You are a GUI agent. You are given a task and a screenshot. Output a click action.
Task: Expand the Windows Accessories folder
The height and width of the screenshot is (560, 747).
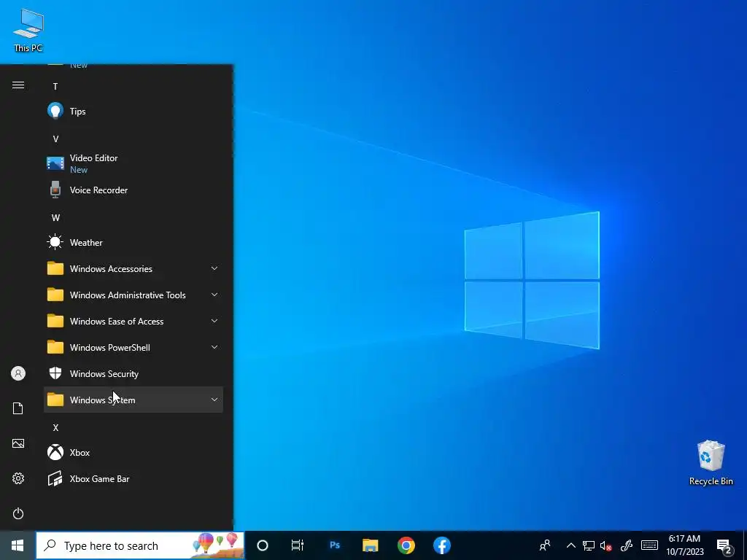tap(133, 268)
